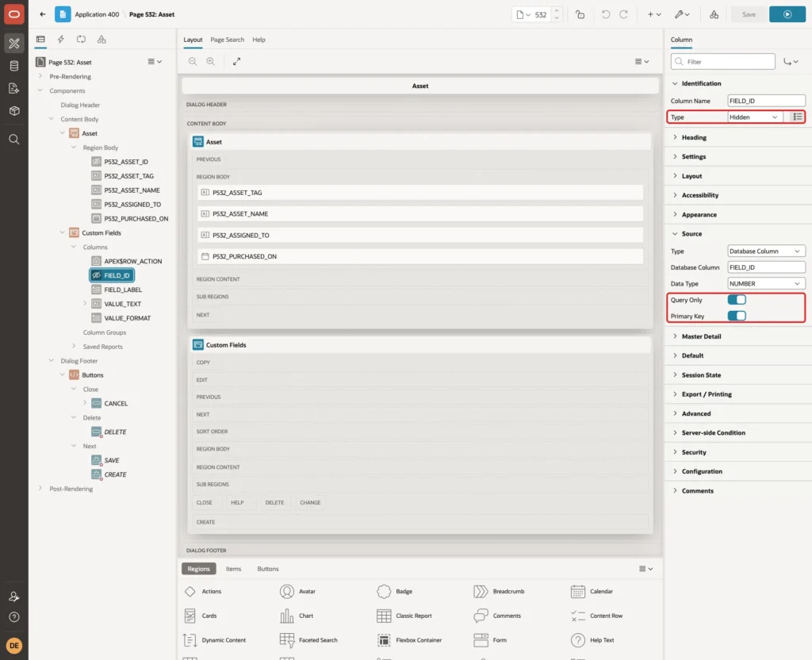Select the Regions gallery tab
Image resolution: width=812 pixels, height=660 pixels.
click(x=199, y=569)
